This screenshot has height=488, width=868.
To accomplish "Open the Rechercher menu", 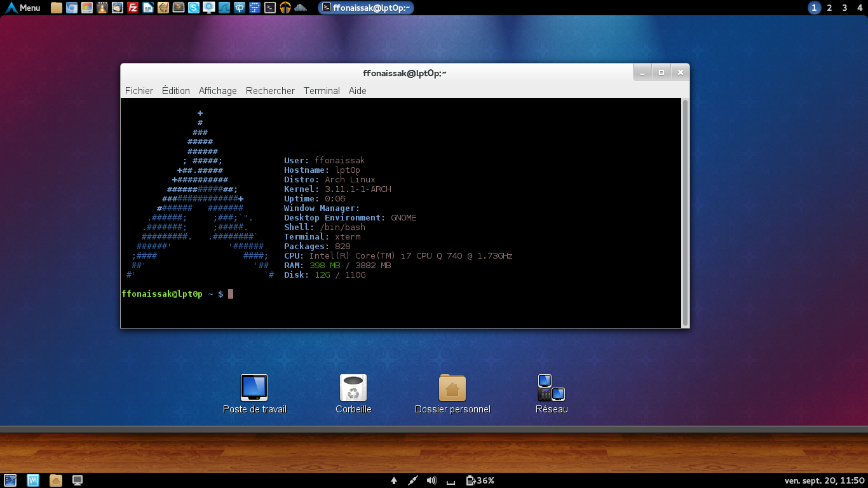I will pos(270,91).
